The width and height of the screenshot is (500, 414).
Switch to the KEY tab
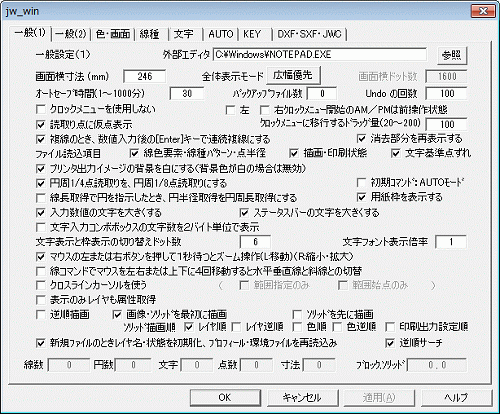252,34
